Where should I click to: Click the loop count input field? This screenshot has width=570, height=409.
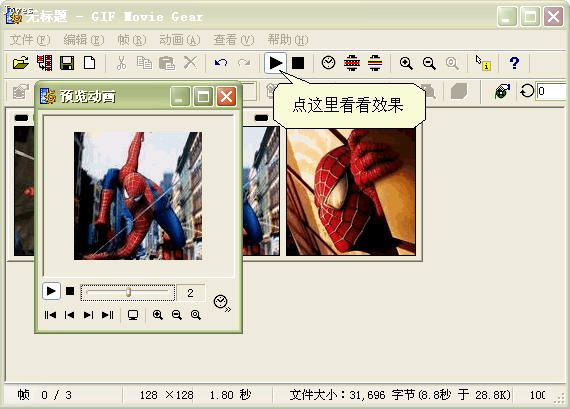point(551,91)
